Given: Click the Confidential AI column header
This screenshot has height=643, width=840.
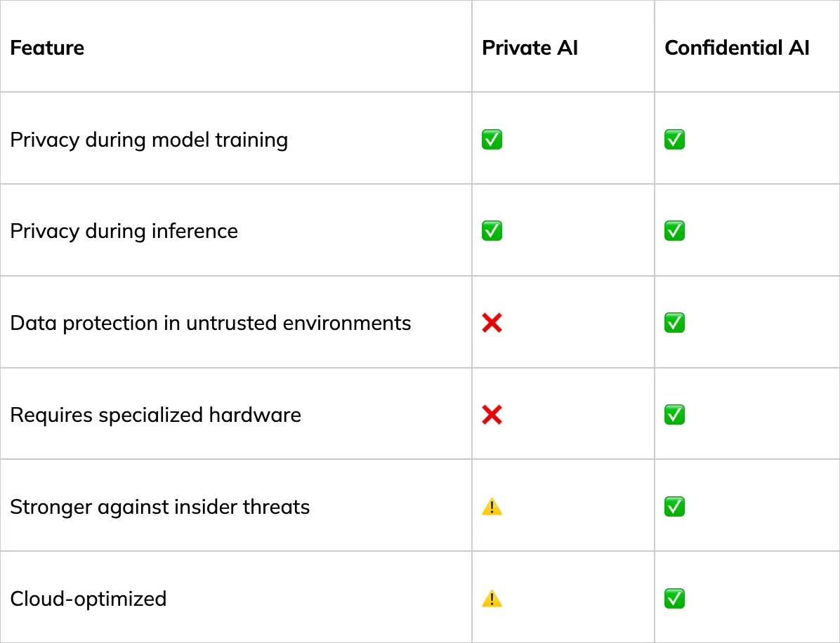Looking at the screenshot, I should click(737, 48).
